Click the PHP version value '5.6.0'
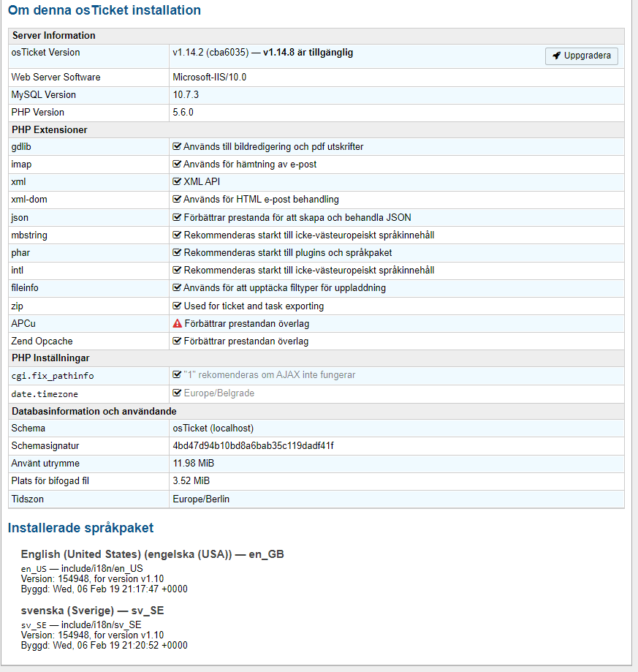This screenshot has height=672, width=638. coord(183,113)
